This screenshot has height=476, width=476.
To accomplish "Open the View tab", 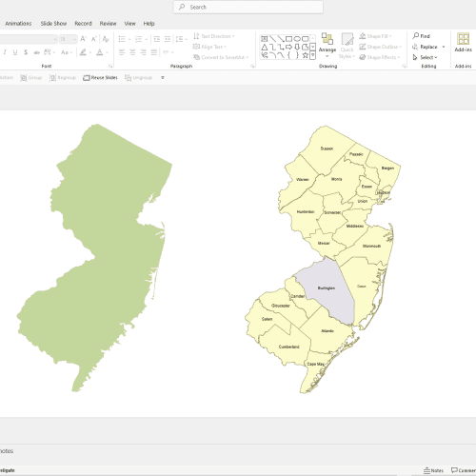I will 129,23.
